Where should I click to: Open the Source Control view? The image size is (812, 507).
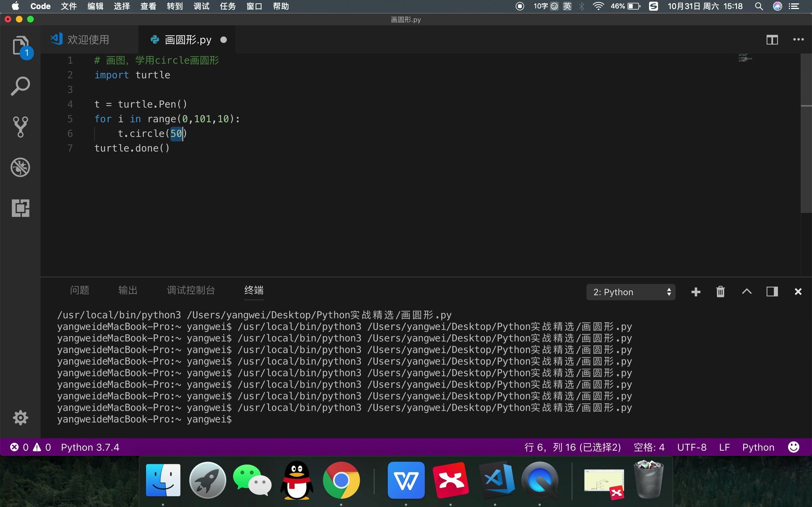20,127
